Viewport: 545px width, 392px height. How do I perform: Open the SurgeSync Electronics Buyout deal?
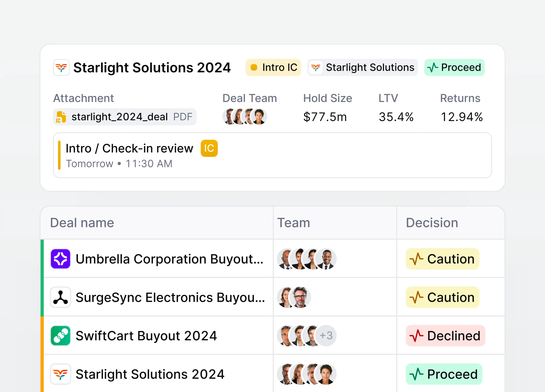coord(272,297)
